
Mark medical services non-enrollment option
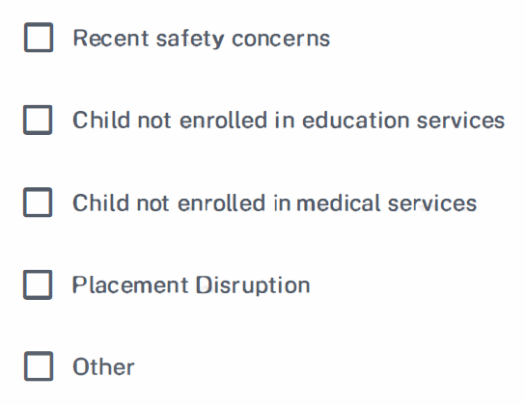38,202
